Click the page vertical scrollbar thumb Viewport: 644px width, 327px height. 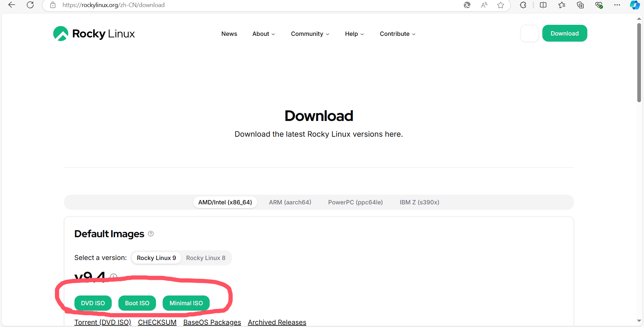(x=639, y=62)
